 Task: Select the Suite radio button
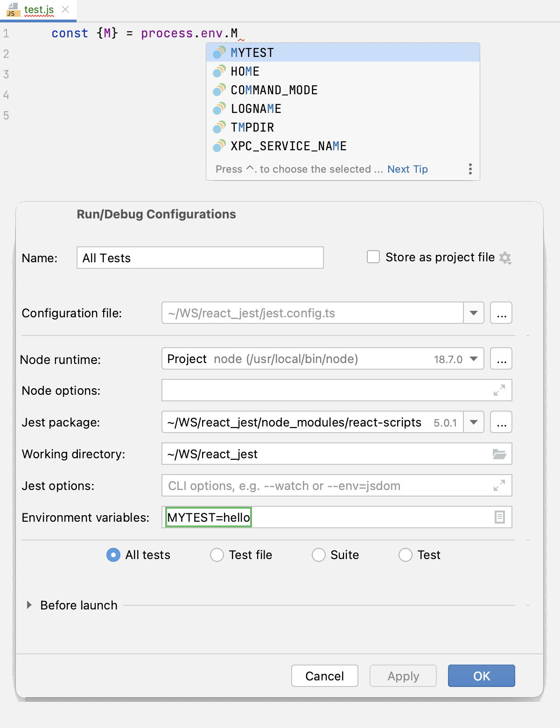tap(319, 555)
